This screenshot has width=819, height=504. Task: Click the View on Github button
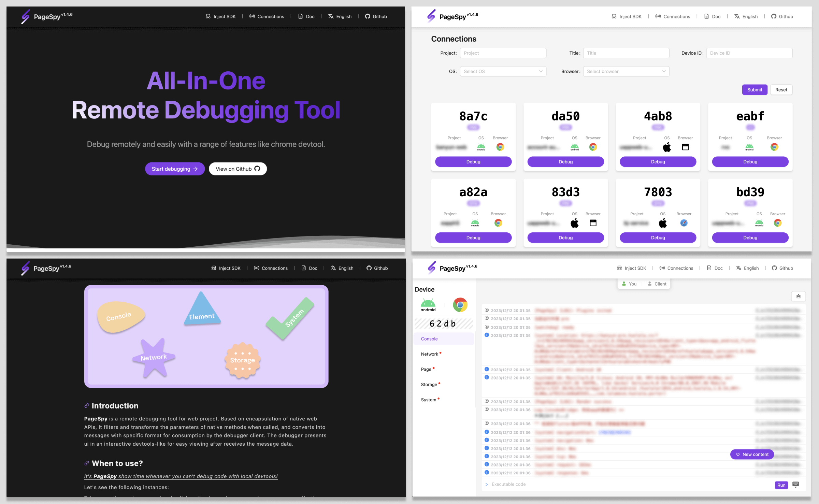point(238,169)
